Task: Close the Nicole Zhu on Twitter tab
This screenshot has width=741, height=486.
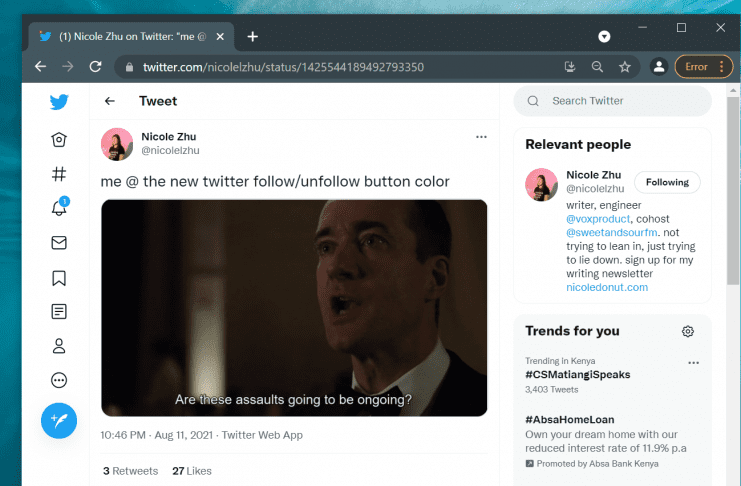Action: (x=220, y=36)
